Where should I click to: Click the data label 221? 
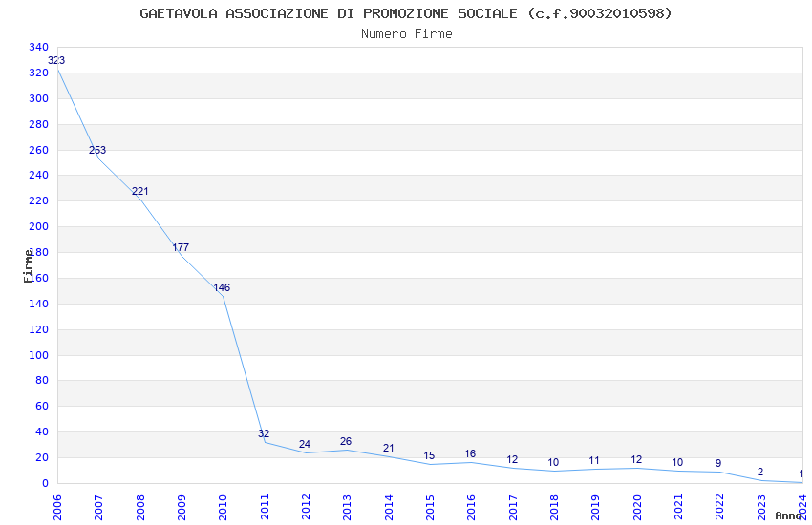(x=139, y=191)
